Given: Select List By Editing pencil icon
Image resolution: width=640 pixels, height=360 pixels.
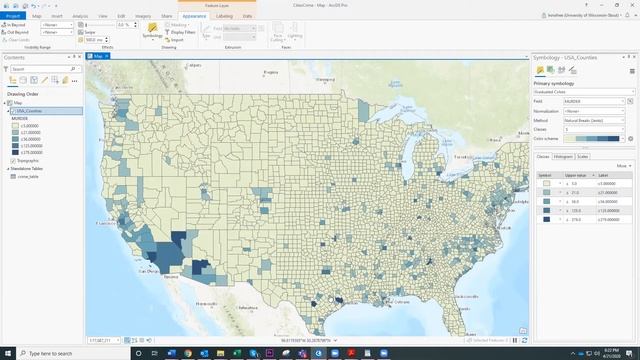Looking at the screenshot, I should (44, 80).
